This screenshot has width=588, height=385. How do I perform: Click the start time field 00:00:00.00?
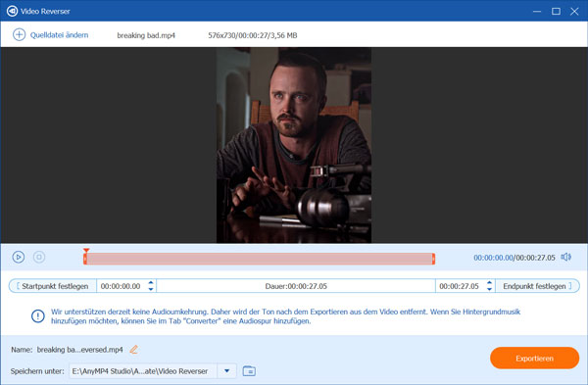point(121,286)
